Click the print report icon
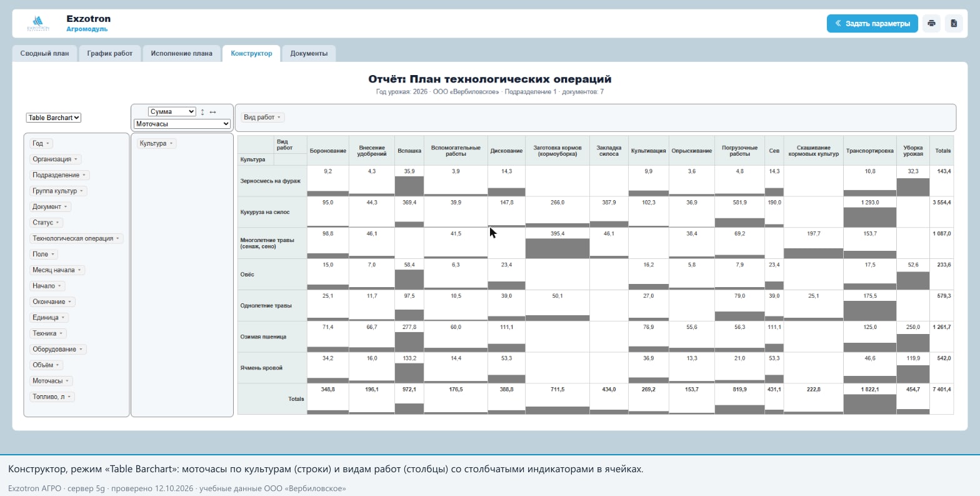980x496 pixels. tap(931, 24)
